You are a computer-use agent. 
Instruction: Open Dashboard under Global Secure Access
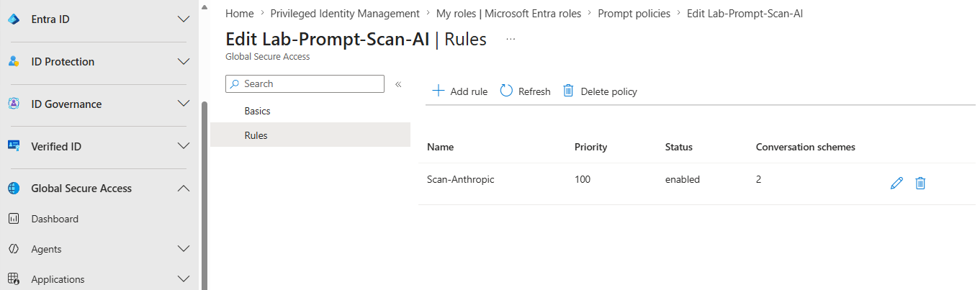pyautogui.click(x=55, y=219)
